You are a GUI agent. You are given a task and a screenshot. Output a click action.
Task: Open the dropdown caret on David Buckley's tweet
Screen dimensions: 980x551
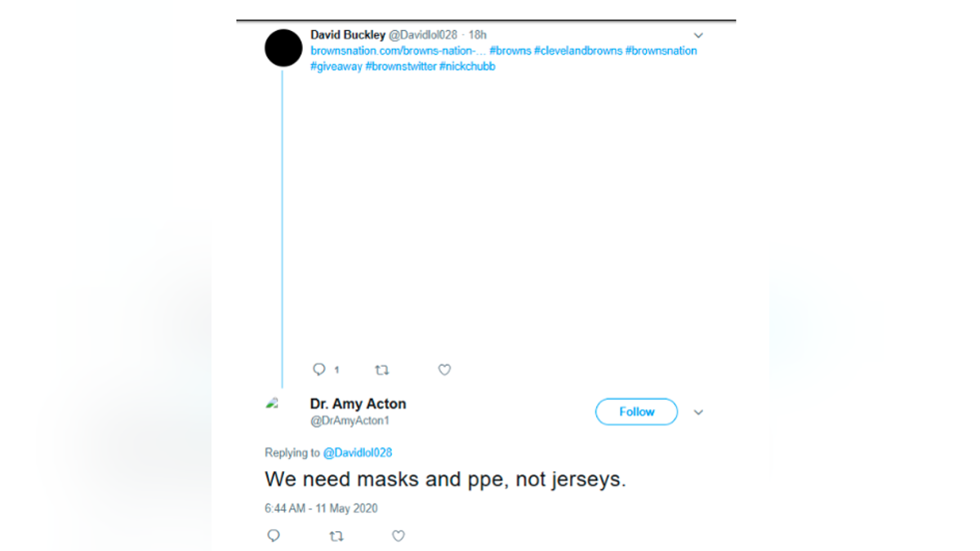[698, 35]
